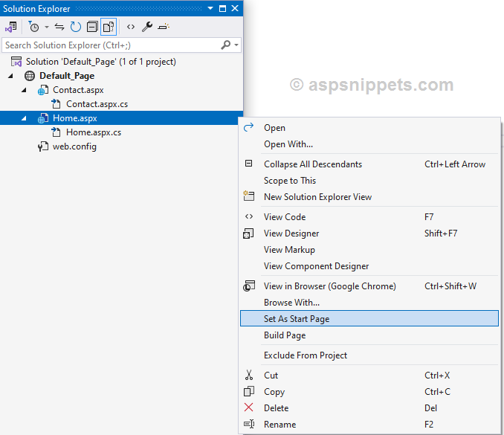Open Properties wrench icon
The height and width of the screenshot is (435, 504).
coord(147,27)
